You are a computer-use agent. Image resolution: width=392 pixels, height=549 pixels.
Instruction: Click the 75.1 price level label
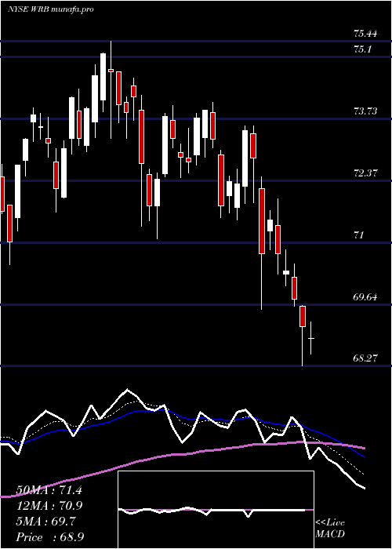pos(362,49)
